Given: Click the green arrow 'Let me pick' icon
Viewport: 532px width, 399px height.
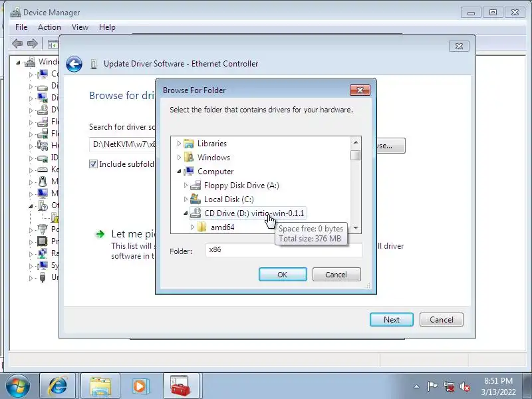Looking at the screenshot, I should coord(100,234).
